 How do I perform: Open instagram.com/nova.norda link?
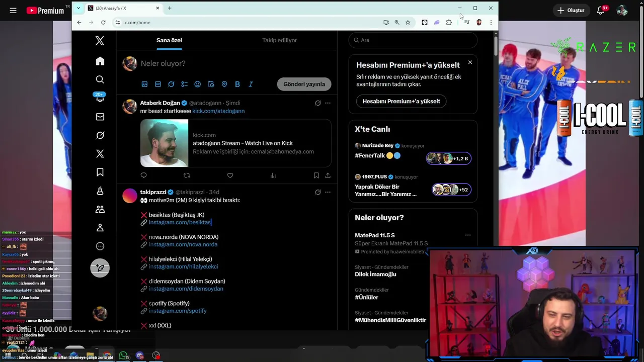tap(183, 244)
